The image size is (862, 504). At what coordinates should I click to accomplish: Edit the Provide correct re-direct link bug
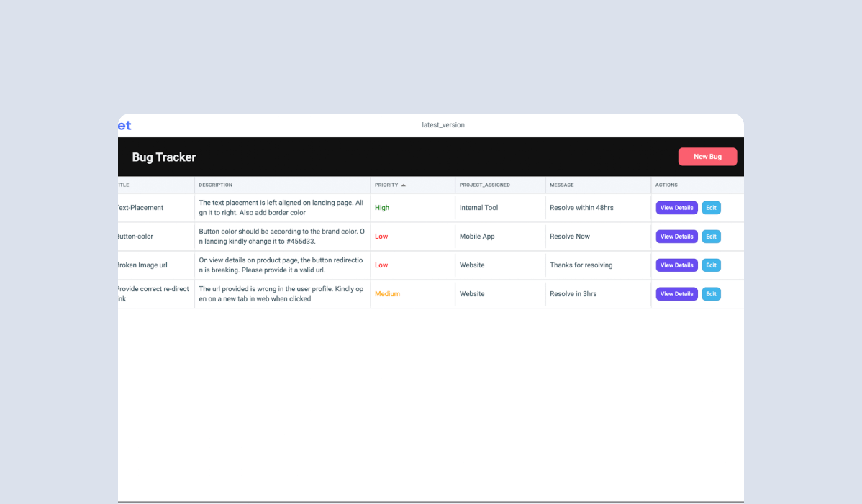coord(711,293)
